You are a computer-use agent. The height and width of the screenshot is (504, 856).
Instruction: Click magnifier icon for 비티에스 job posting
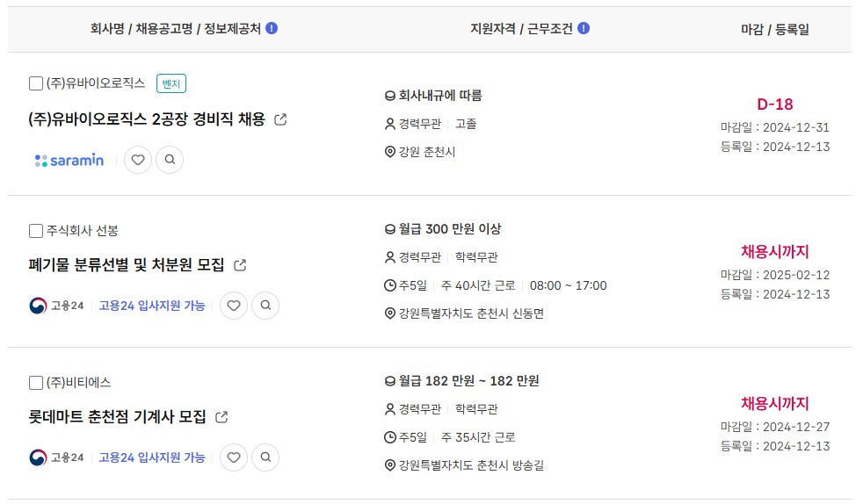coord(266,457)
